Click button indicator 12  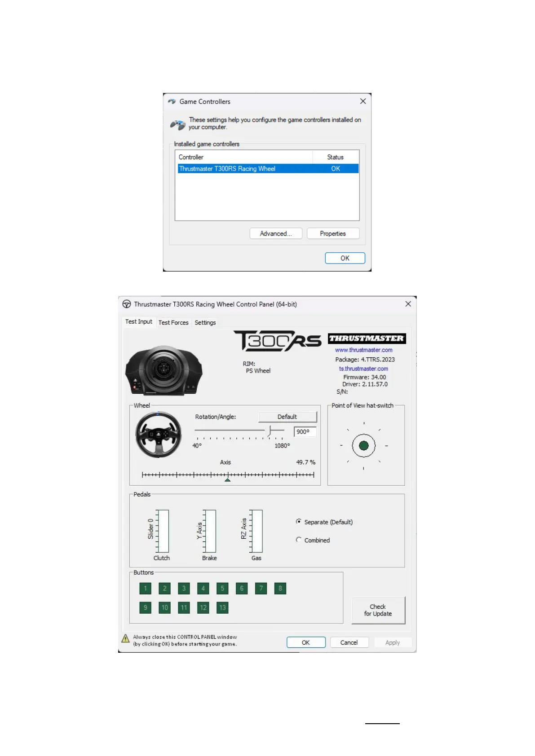pos(203,607)
